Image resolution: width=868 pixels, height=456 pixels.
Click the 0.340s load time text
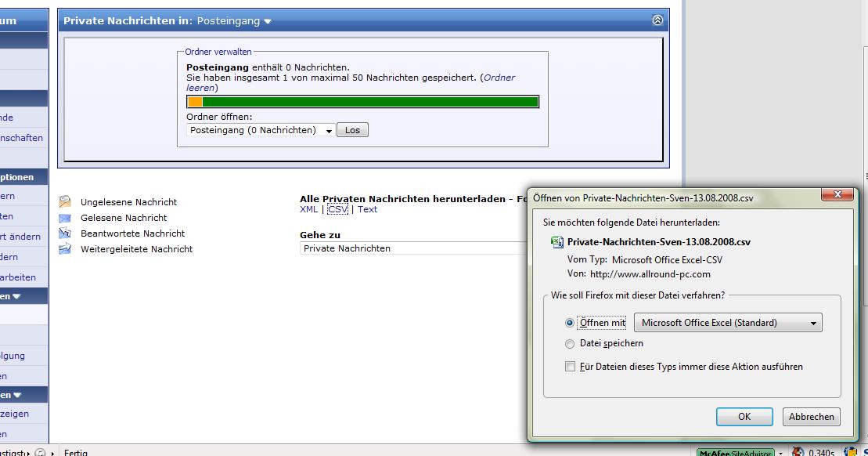[x=822, y=453]
